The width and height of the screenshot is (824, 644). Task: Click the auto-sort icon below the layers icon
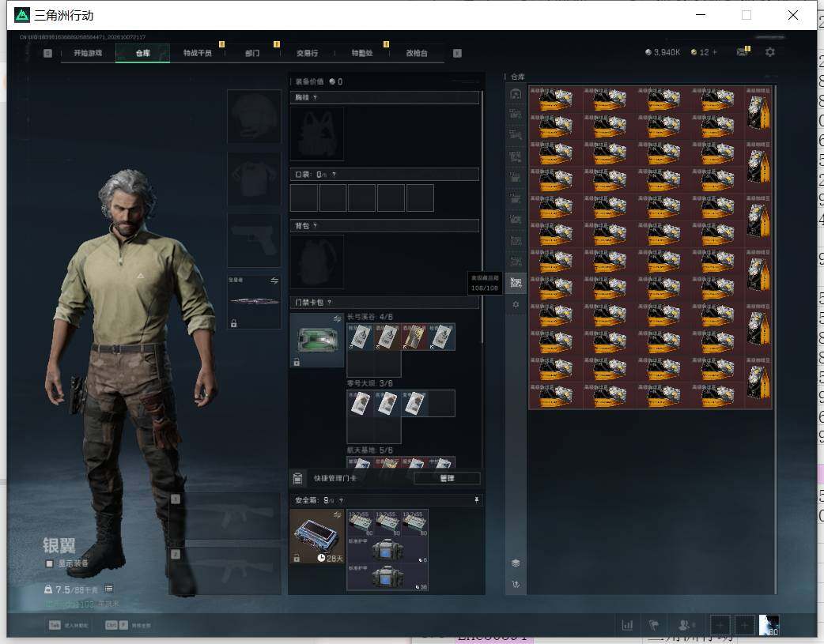point(516,584)
